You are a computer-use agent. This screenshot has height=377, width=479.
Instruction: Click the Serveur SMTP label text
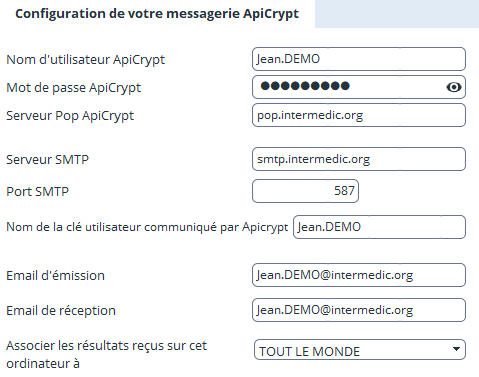pyautogui.click(x=47, y=160)
